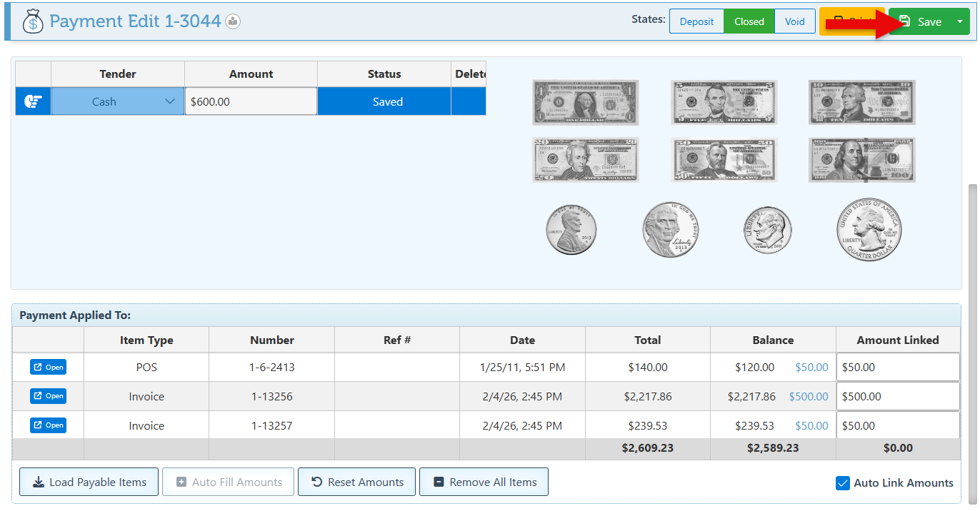980x511 pixels.
Task: Click the hundred dollar bill image
Action: (x=861, y=160)
